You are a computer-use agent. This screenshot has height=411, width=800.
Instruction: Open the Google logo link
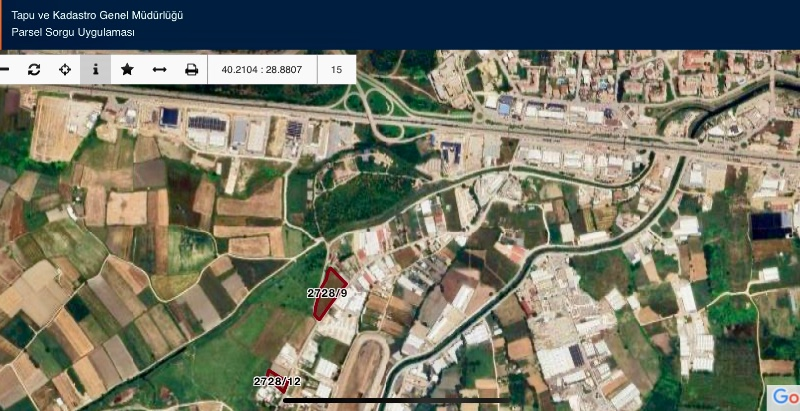click(783, 397)
